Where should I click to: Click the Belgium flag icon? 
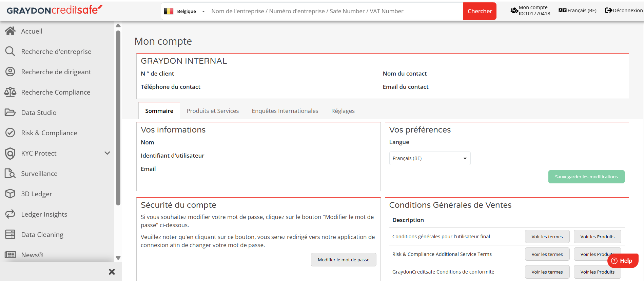(x=169, y=11)
